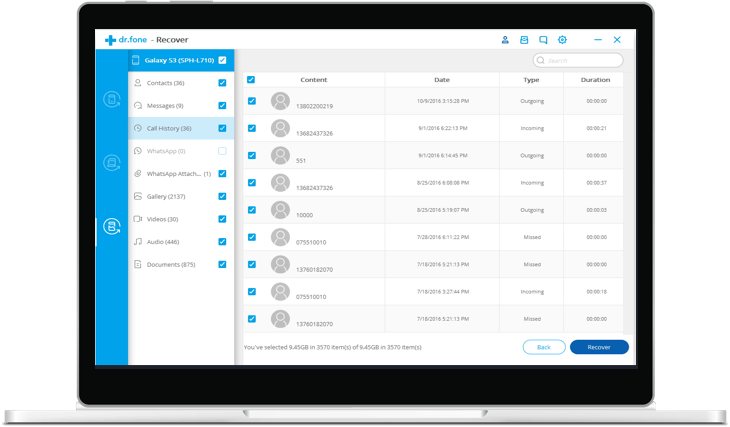Open the Messages (9) category
This screenshot has height=427, width=730.
point(181,106)
